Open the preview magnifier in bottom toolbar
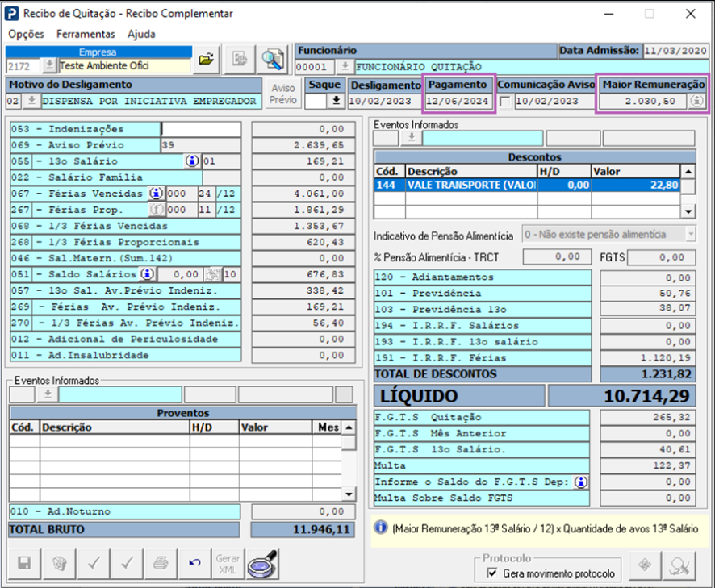The width and height of the screenshot is (715, 588). pos(262,563)
